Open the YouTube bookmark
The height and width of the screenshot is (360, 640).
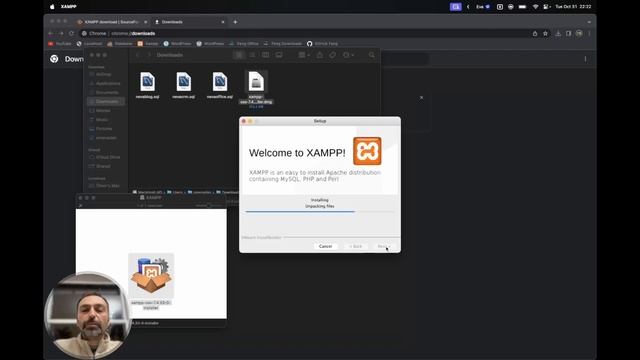click(x=60, y=44)
